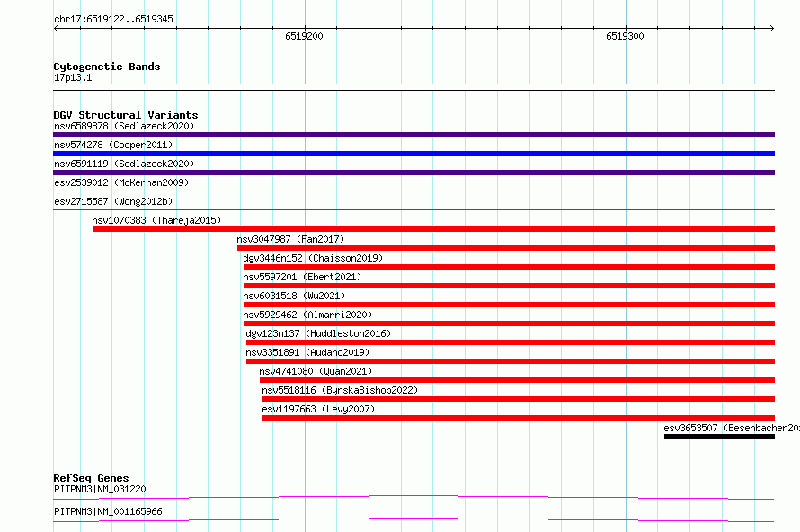The image size is (800, 532).
Task: Open variant label esv2715587 (Wong2012b)
Action: 113,201
